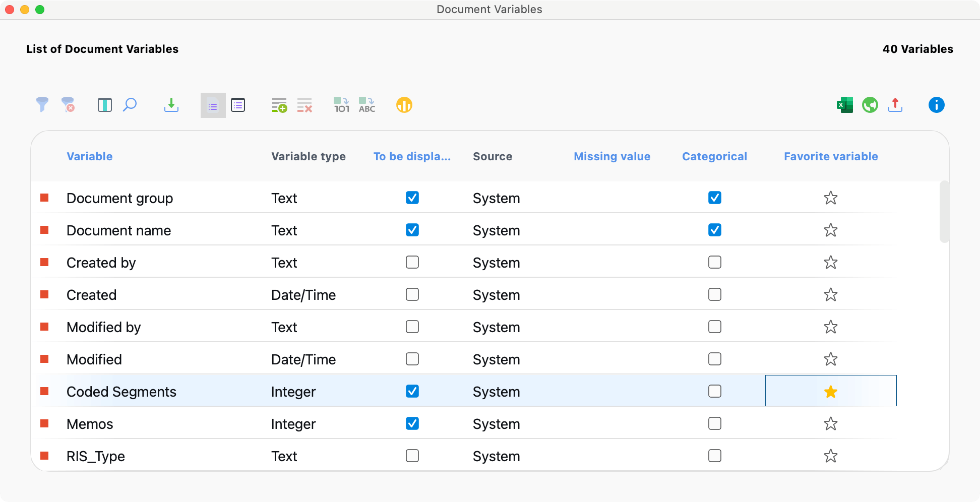The image size is (980, 502).
Task: Mark Document name as favorite variable
Action: (x=830, y=230)
